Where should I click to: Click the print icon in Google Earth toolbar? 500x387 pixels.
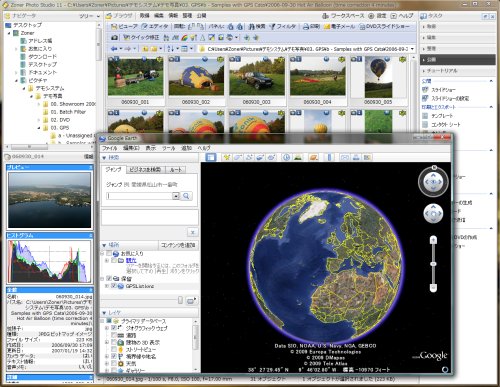click(x=356, y=157)
